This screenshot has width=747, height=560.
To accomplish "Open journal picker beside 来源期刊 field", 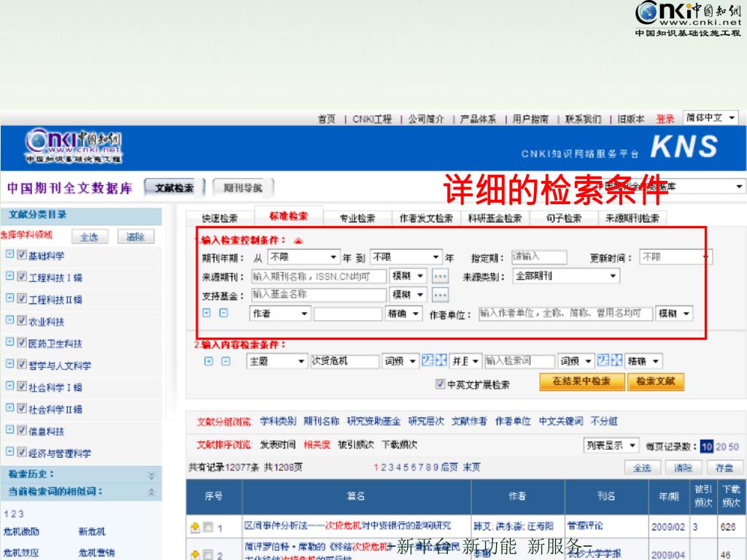I will tap(440, 276).
